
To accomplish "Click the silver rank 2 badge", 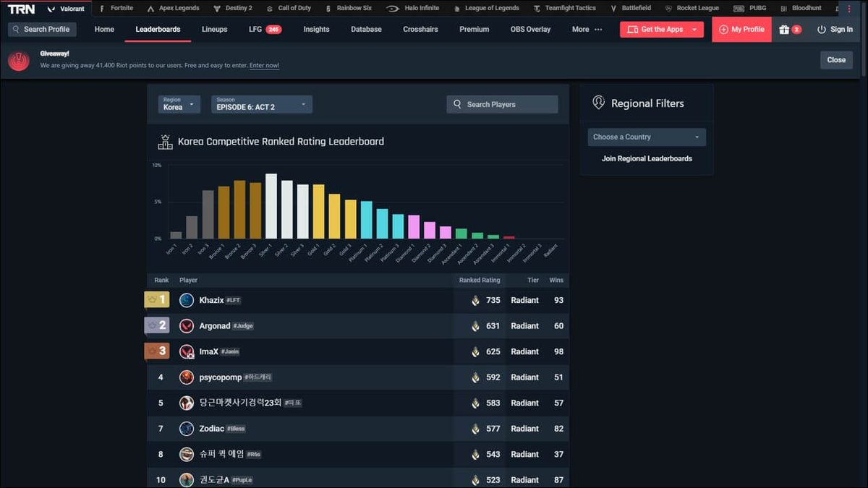I will point(157,325).
